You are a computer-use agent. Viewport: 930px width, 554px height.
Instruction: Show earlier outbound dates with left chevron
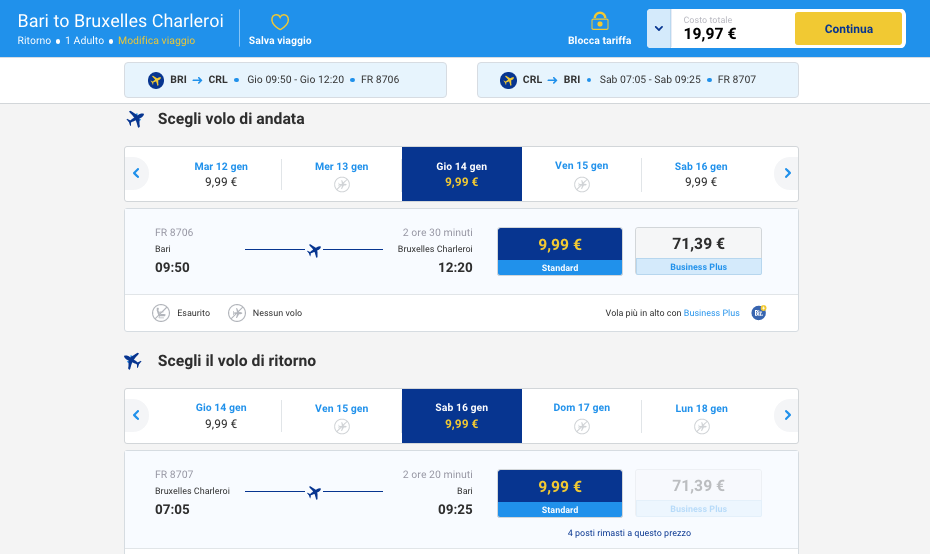point(136,173)
